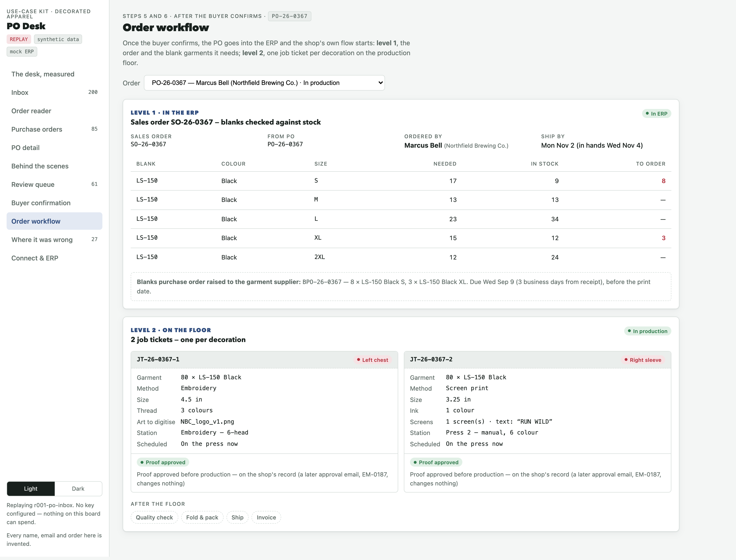Open Inbox in the sidebar

click(54, 92)
